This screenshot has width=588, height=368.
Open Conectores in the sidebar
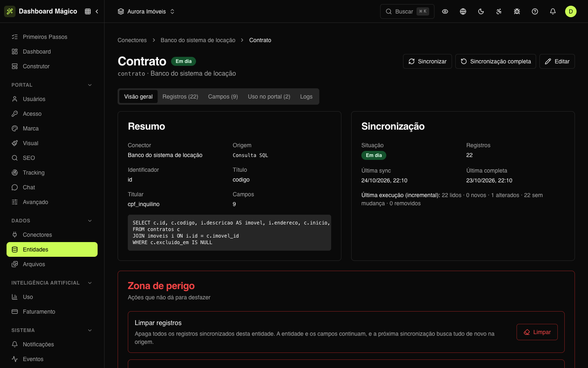pyautogui.click(x=52, y=235)
